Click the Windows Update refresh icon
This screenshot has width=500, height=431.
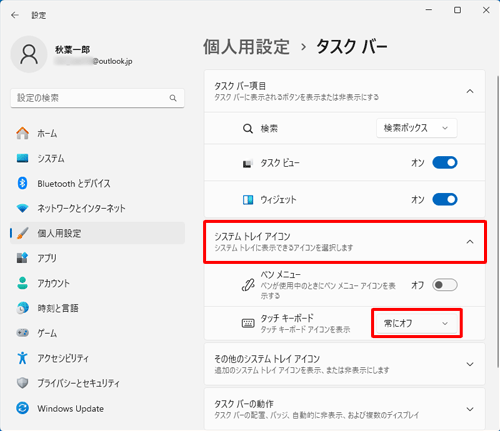tap(22, 408)
